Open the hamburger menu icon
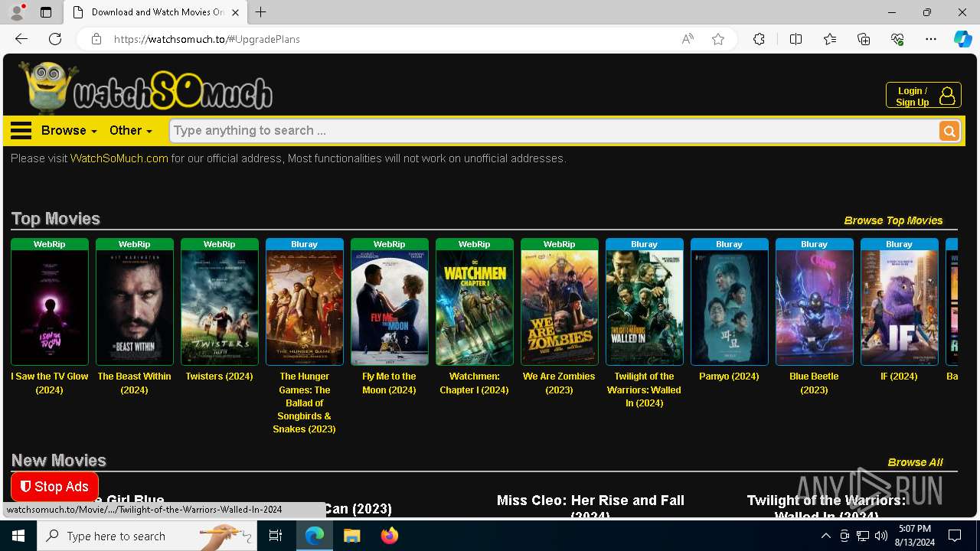This screenshot has width=980, height=551. pyautogui.click(x=21, y=131)
